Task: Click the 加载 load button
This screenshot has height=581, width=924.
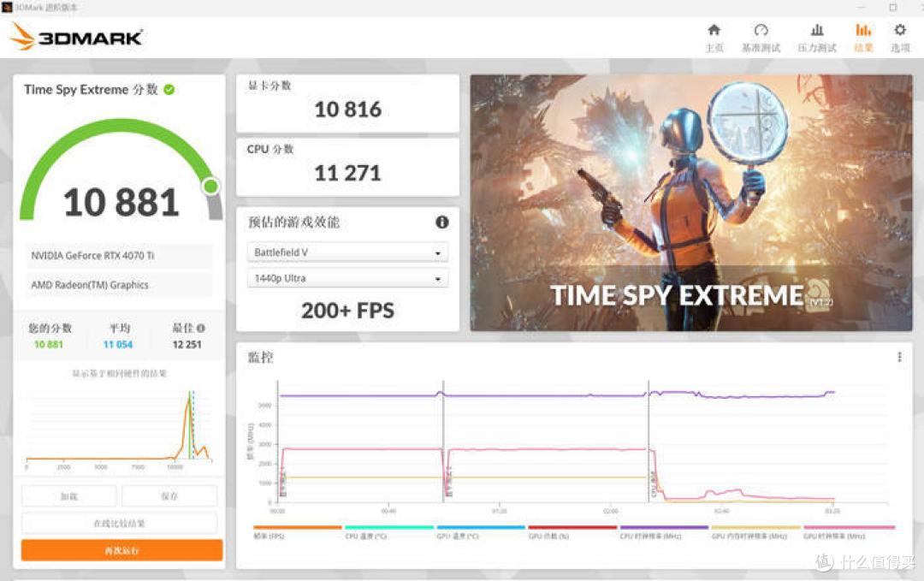Action: pyautogui.click(x=69, y=496)
